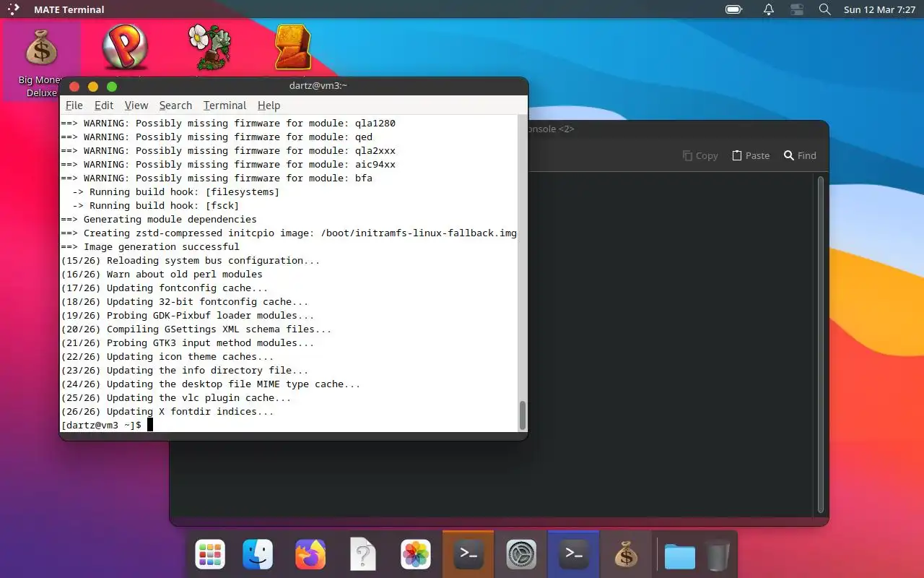Open the Edit menu in MATE Terminal
The height and width of the screenshot is (578, 924).
104,105
